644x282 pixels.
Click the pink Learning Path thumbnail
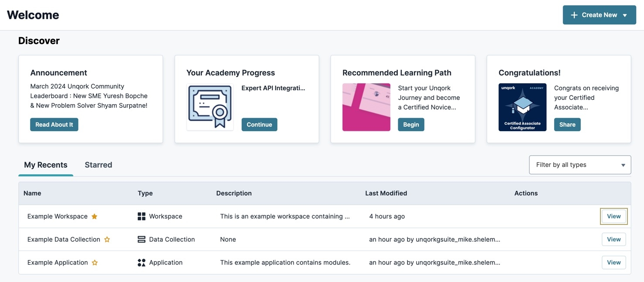click(366, 107)
